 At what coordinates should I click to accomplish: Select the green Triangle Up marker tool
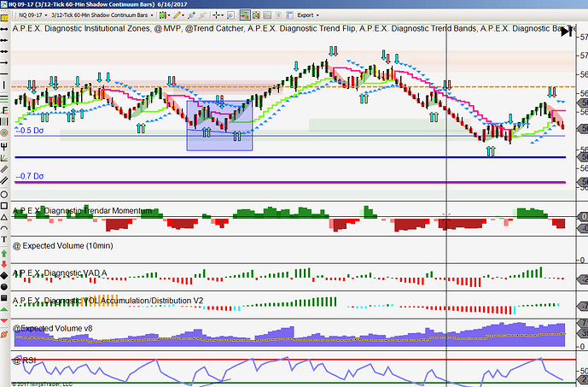tap(4, 309)
